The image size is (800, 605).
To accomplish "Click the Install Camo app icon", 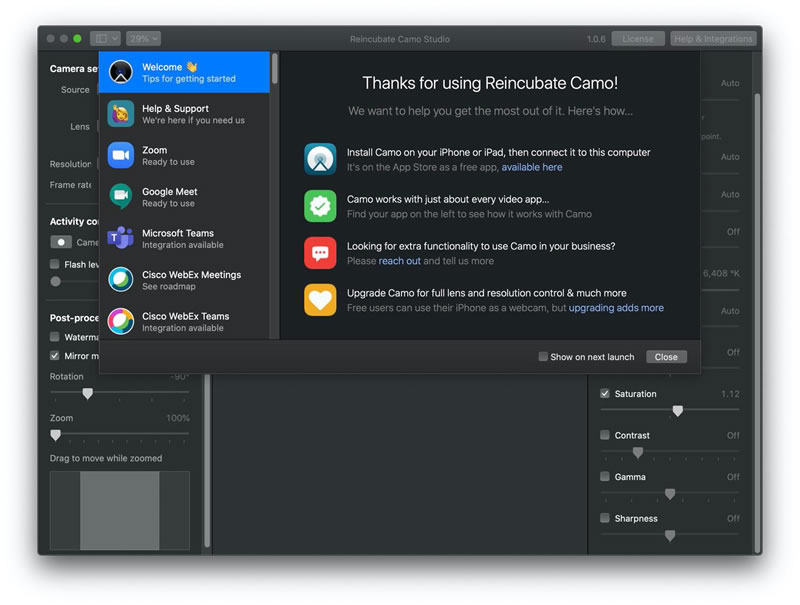I will 320,159.
